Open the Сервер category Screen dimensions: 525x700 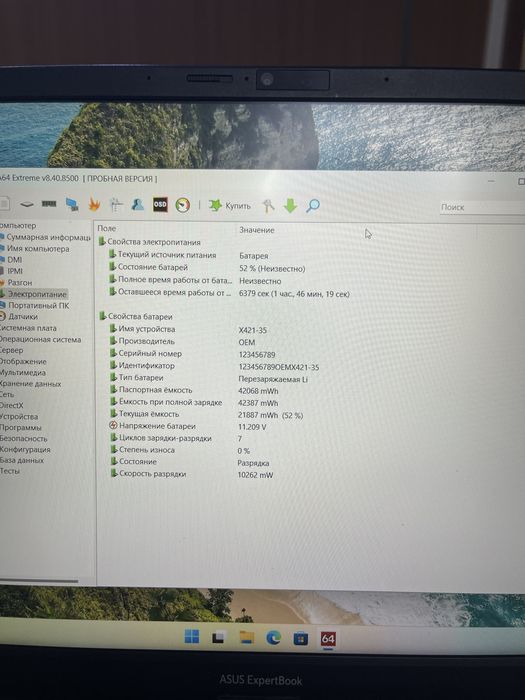tap(12, 350)
